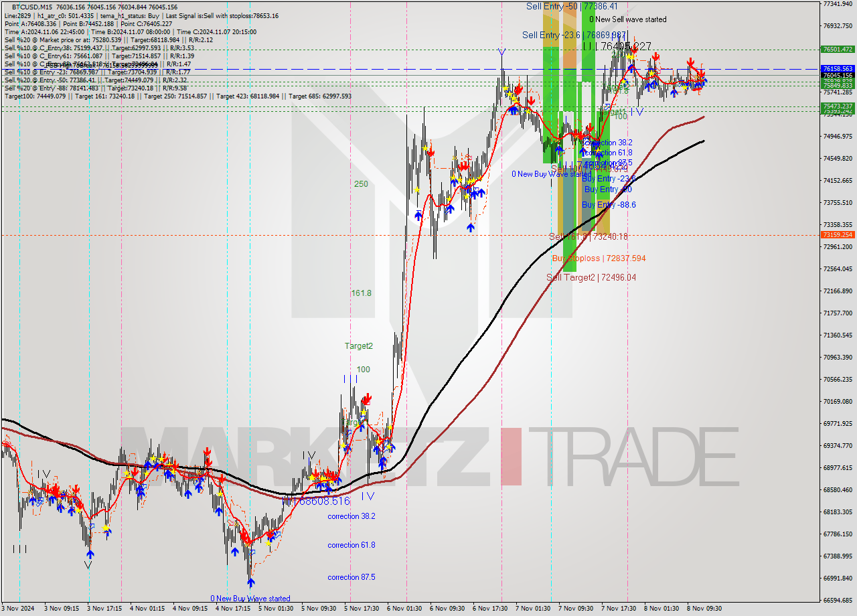
Task: Click the 'correction 87.5' label near 67388
Action: click(352, 577)
